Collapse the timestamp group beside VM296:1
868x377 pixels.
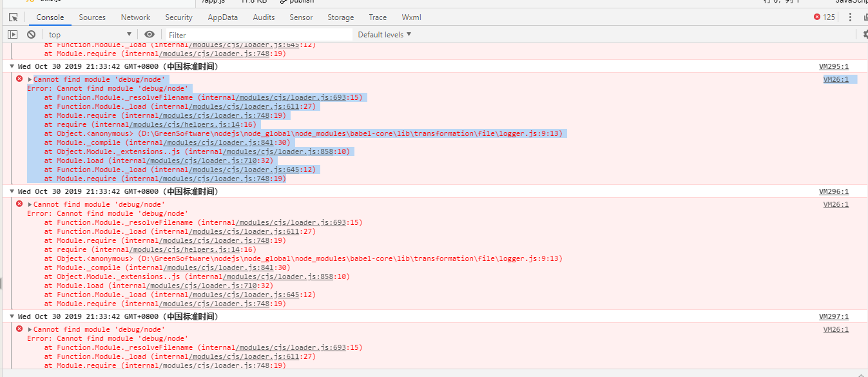pos(13,191)
